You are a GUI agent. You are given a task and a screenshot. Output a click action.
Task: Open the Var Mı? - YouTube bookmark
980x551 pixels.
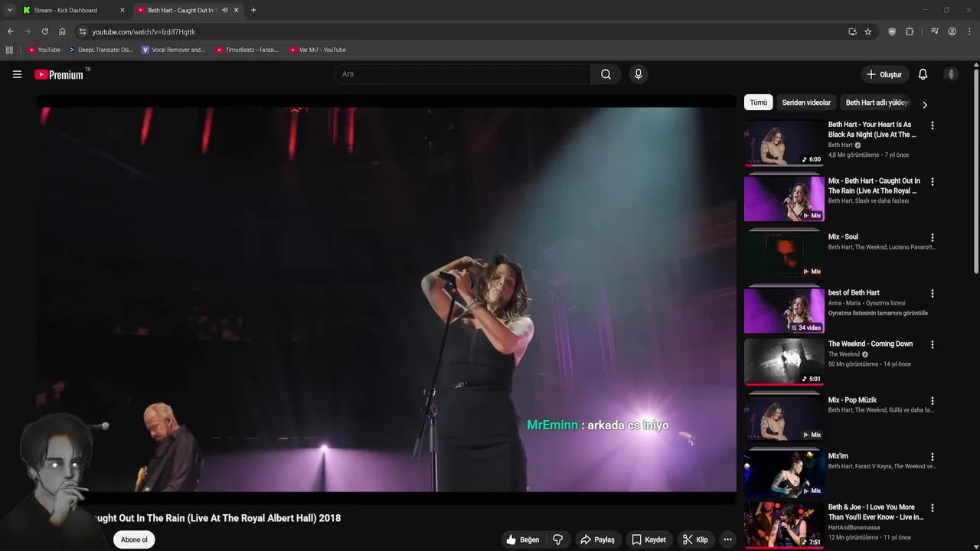(318, 50)
